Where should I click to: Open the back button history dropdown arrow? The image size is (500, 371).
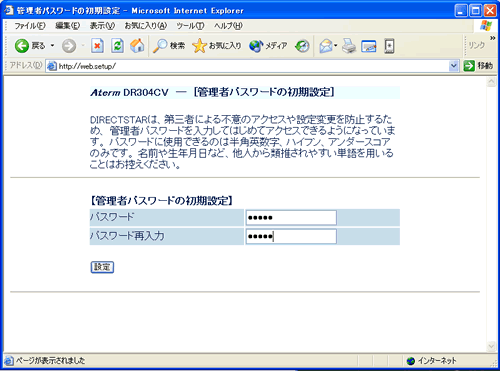52,46
